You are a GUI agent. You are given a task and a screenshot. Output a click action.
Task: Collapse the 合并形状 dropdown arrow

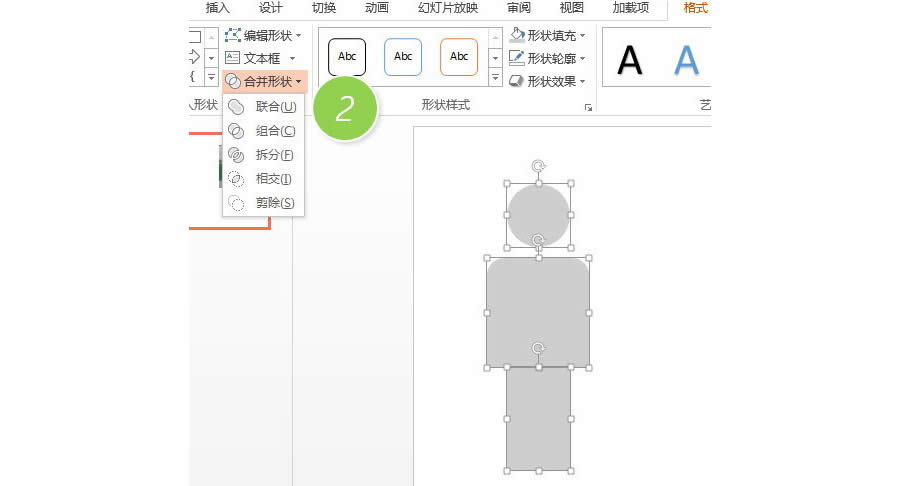click(x=298, y=82)
